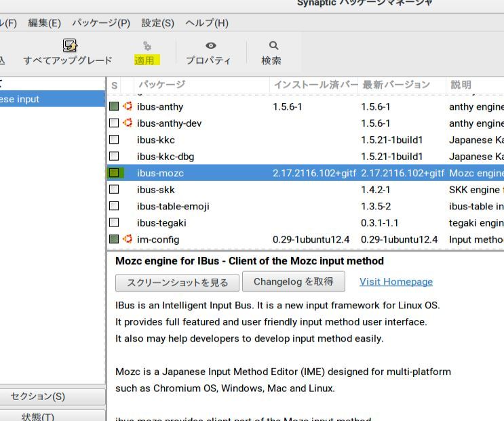
Task: Open the 設定(S) menu
Action: pos(157,23)
